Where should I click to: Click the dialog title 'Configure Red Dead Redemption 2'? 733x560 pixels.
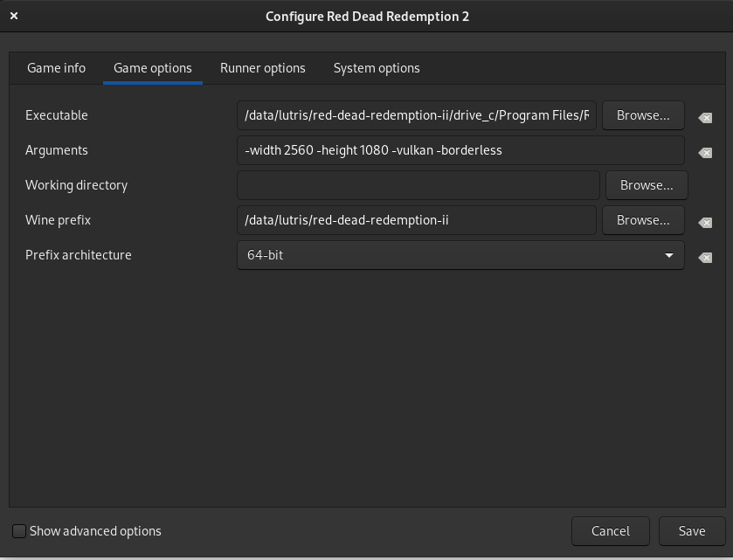[x=367, y=17]
